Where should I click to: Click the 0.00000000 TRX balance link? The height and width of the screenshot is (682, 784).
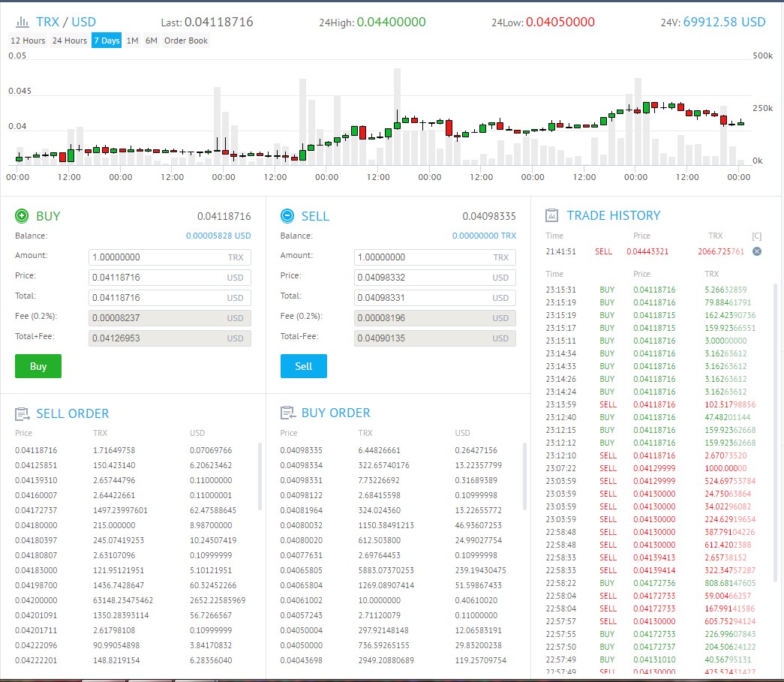(484, 236)
